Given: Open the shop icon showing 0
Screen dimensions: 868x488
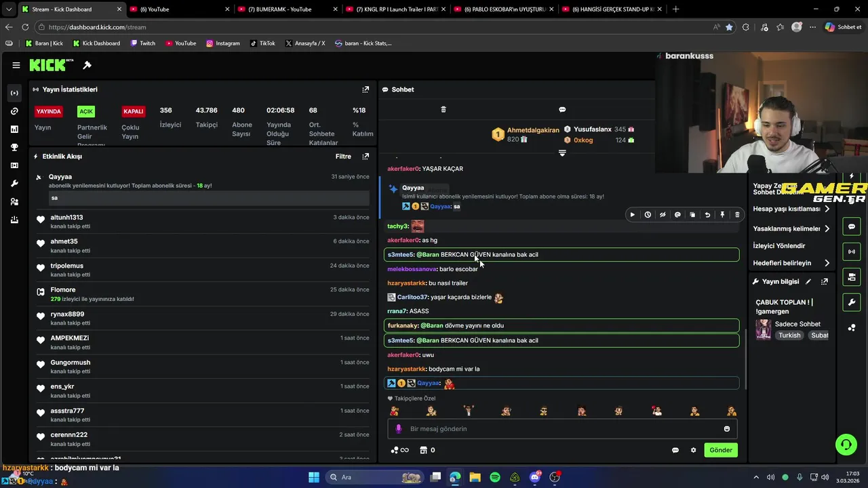Looking at the screenshot, I should [427, 450].
